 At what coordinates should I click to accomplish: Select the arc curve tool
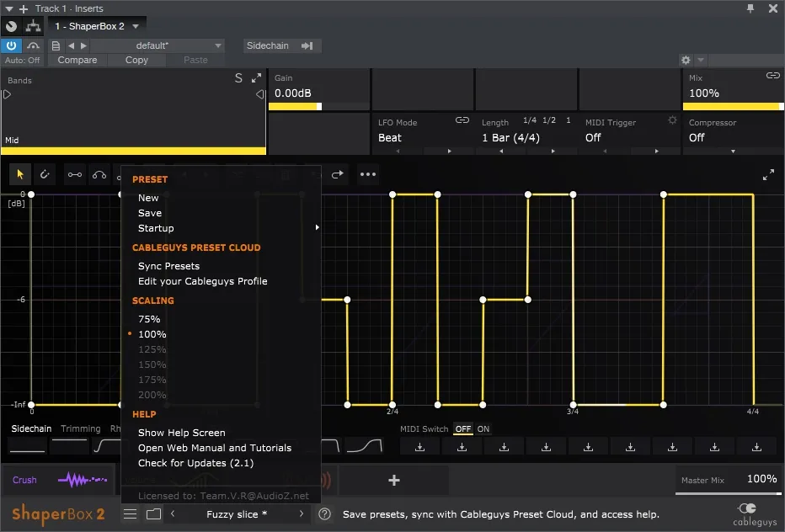[x=99, y=174]
